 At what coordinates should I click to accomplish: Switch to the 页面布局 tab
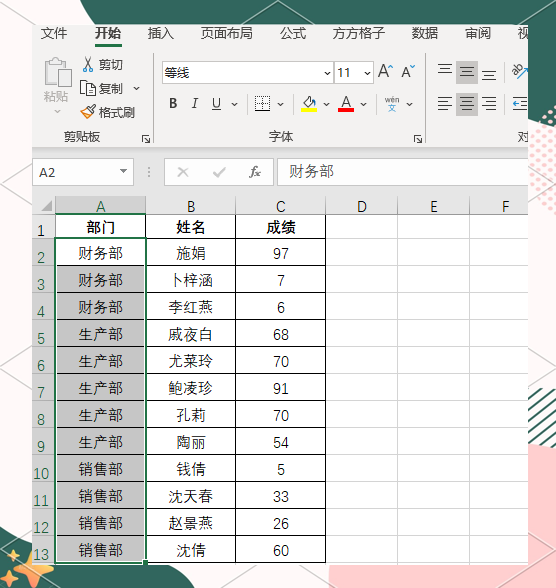(226, 33)
